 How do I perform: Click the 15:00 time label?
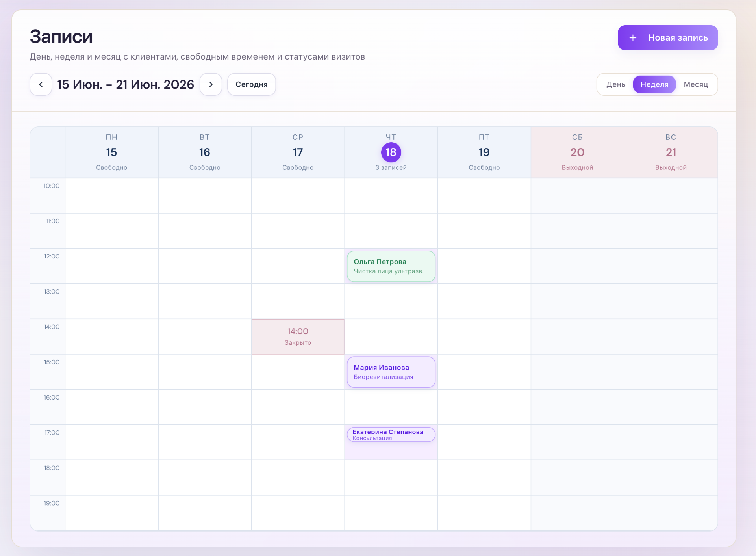[52, 362]
